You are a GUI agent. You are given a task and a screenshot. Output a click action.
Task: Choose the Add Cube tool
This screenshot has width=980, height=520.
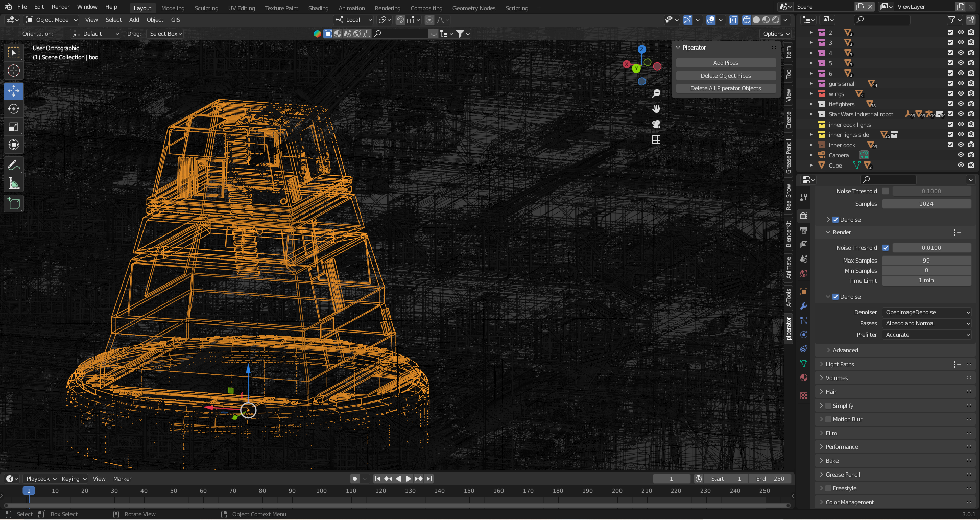pyautogui.click(x=14, y=203)
